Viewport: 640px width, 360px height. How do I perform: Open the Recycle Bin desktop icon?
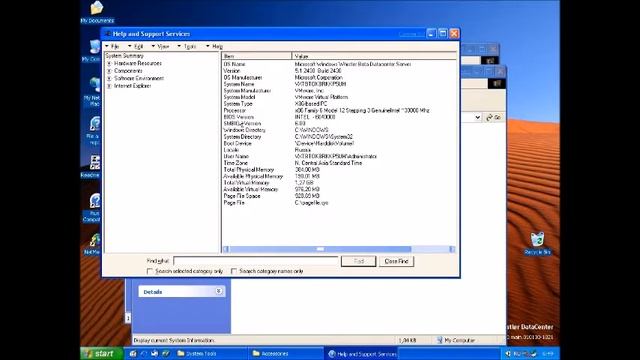[x=538, y=243]
